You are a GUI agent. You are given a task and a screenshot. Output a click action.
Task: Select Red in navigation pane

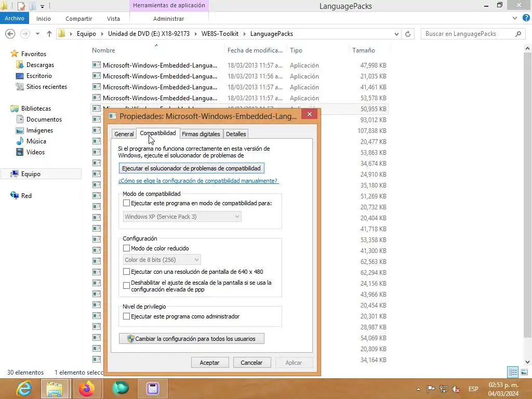tap(26, 195)
